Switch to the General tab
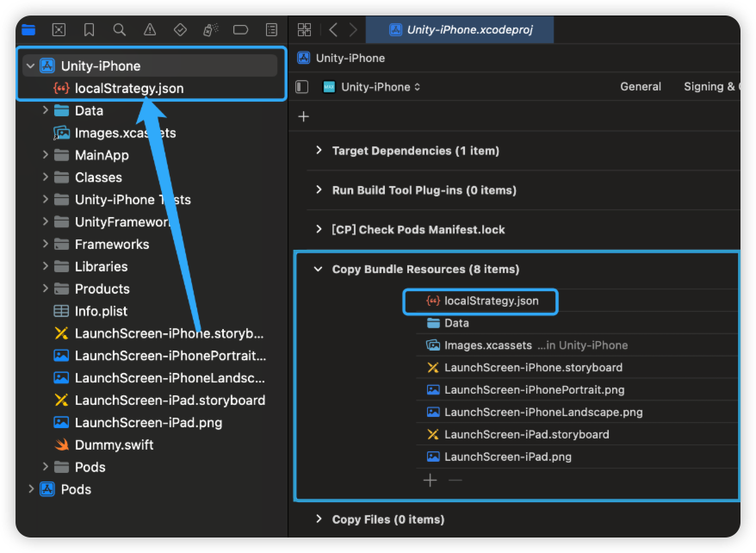The height and width of the screenshot is (553, 756). click(x=640, y=87)
